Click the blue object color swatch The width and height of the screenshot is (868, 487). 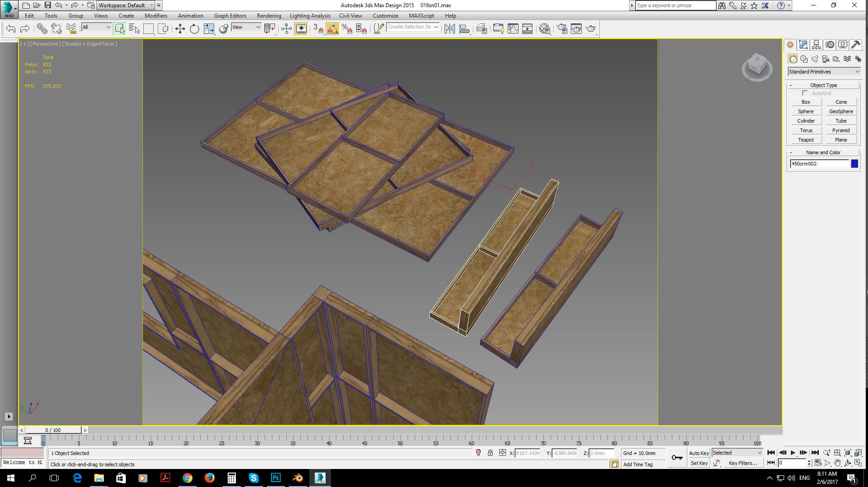pos(854,164)
